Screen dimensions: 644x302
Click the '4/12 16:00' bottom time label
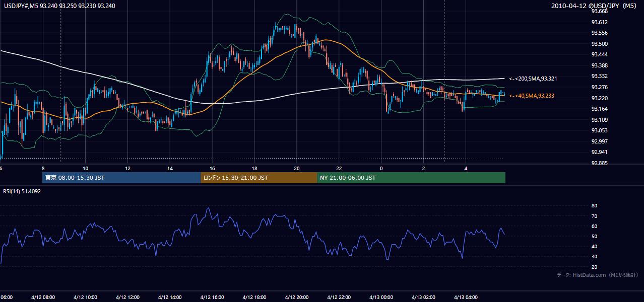[212, 297]
